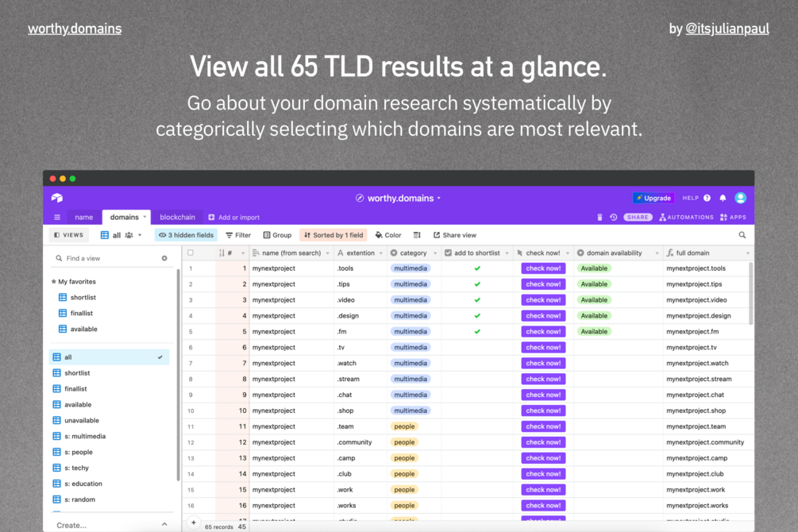The image size is (798, 532).
Task: Click mynextproject.club full domain cell
Action: coord(707,474)
